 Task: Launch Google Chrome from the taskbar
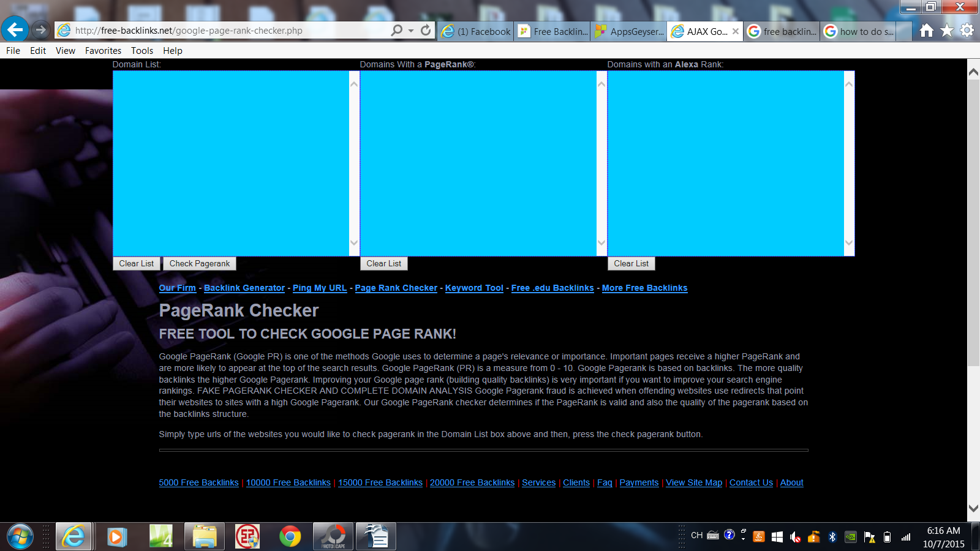290,537
